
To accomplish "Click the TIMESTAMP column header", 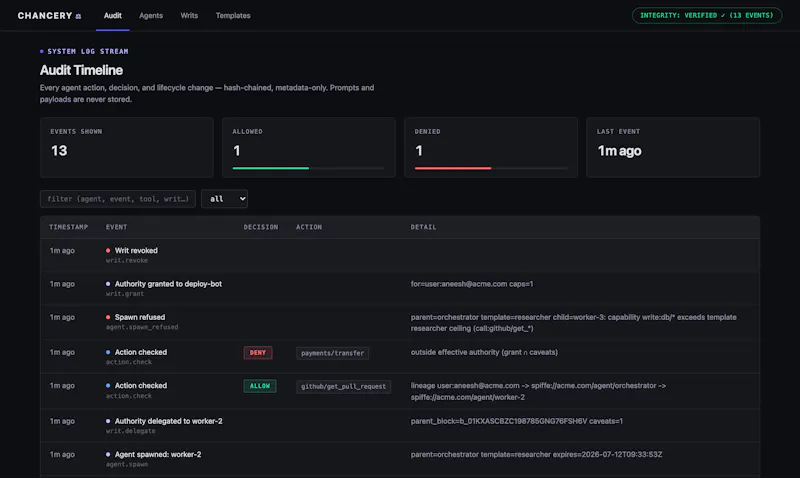I will pyautogui.click(x=69, y=227).
